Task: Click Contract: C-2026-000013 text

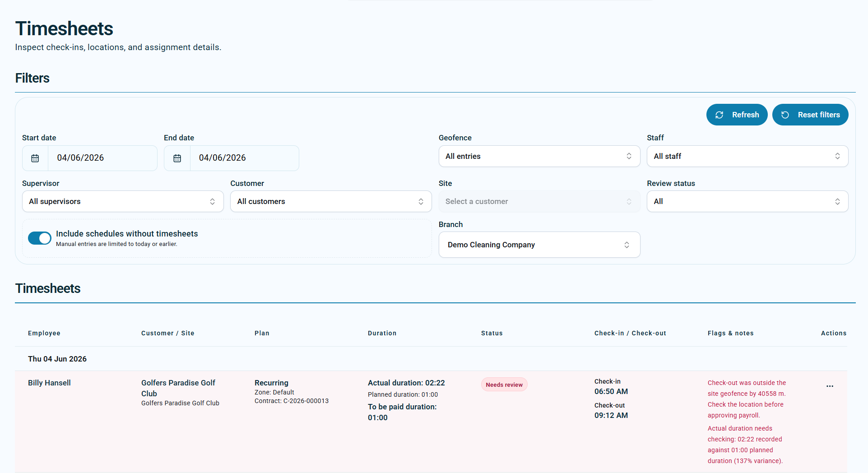Action: coord(292,401)
